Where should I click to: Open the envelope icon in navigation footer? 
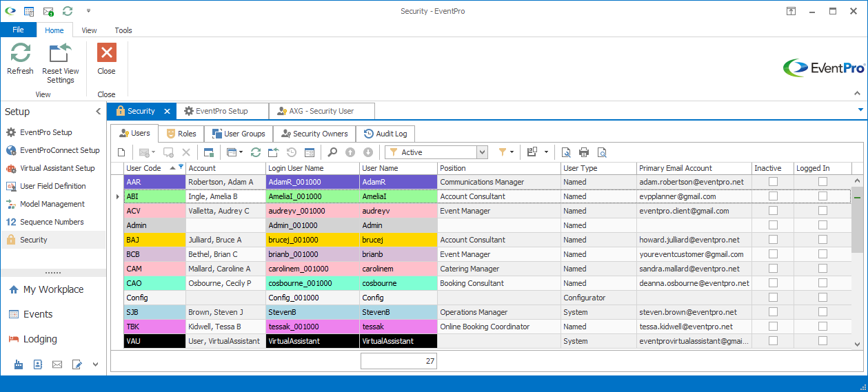pos(57,364)
